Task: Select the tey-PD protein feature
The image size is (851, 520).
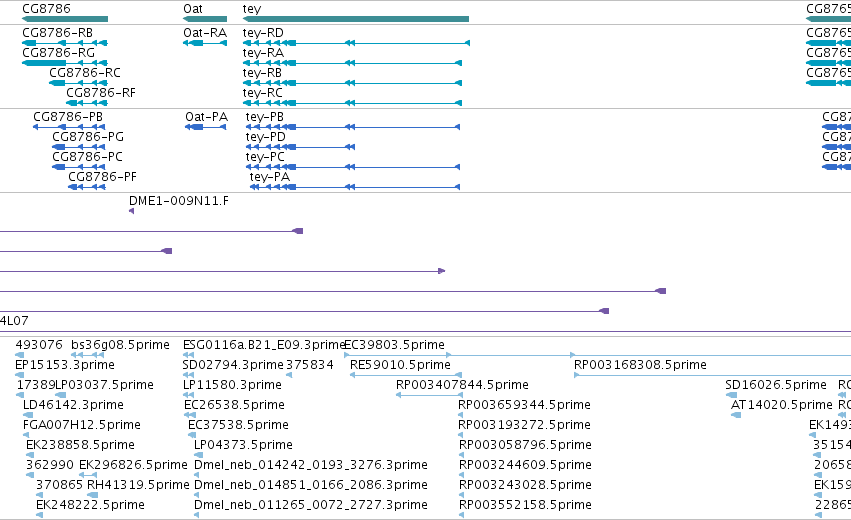Action: click(300, 147)
